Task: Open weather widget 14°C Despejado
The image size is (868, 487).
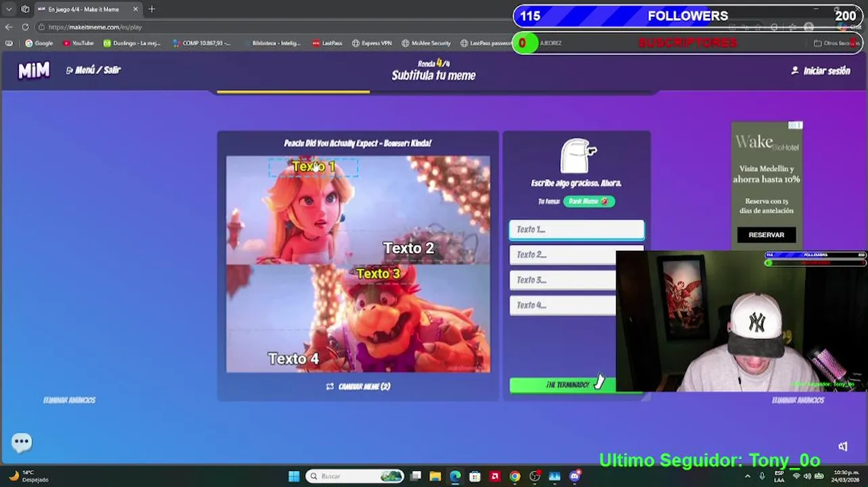Action: point(29,476)
